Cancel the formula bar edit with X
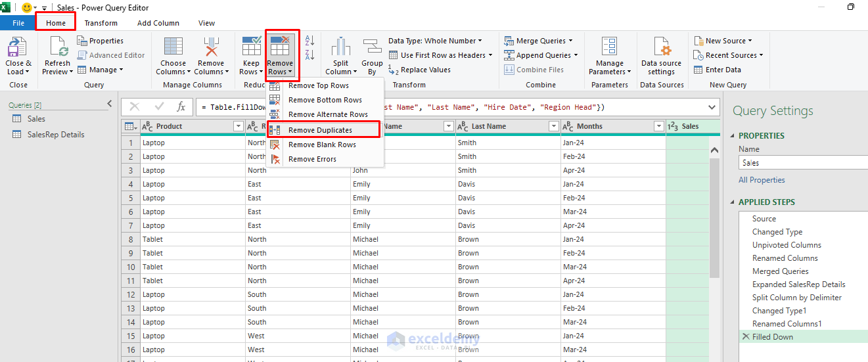Screen dimensions: 868x362 click(x=135, y=107)
